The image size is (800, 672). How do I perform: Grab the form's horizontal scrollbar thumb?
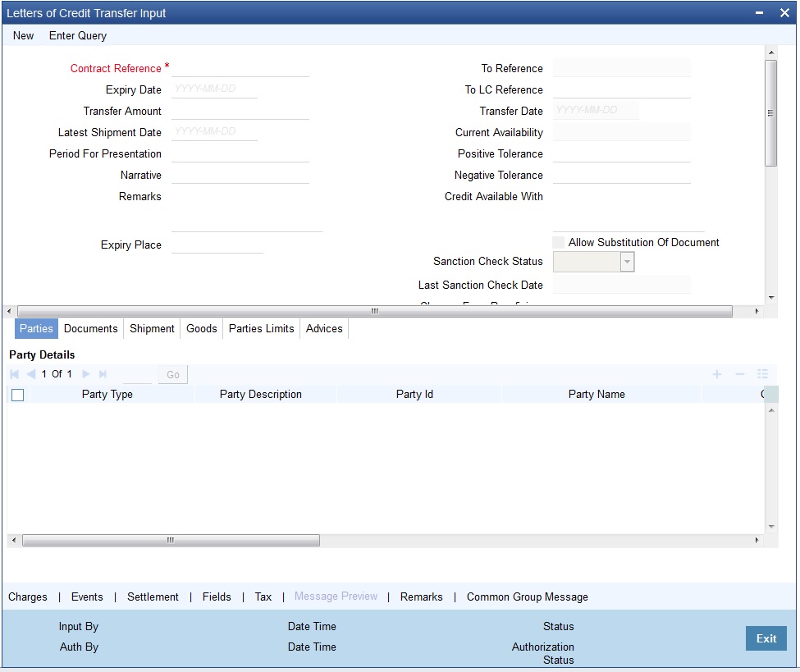tap(375, 311)
